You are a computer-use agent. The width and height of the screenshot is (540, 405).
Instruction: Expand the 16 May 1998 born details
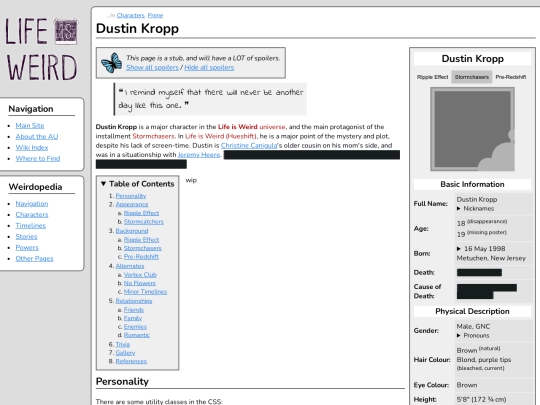(x=459, y=249)
